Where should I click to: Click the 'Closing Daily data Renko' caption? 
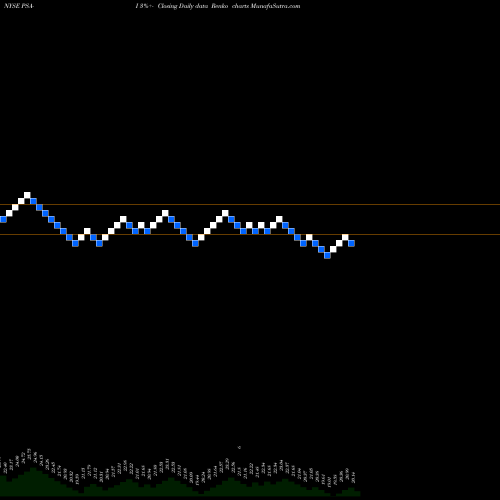[x=193, y=6]
